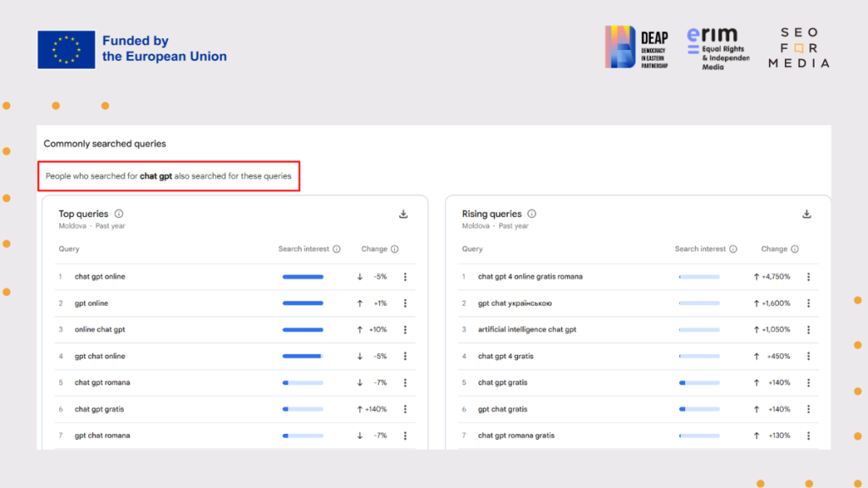Click the 'gpt online' top query
The width and height of the screenshot is (868, 488).
pyautogui.click(x=92, y=303)
